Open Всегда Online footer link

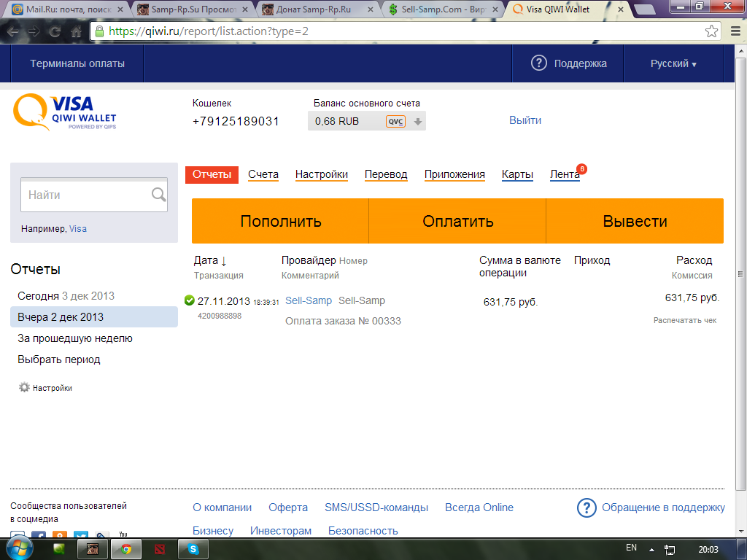click(x=479, y=507)
